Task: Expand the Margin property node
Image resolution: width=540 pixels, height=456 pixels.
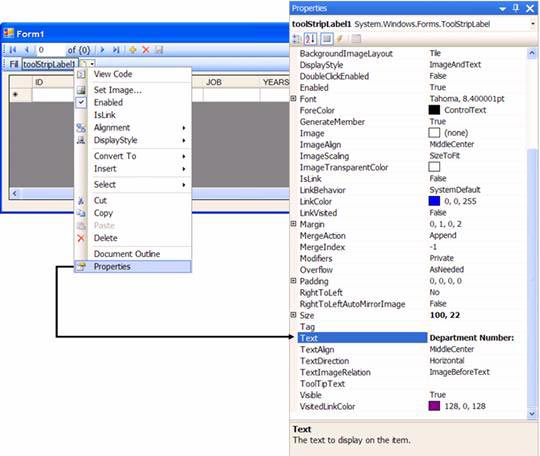Action: 293,224
